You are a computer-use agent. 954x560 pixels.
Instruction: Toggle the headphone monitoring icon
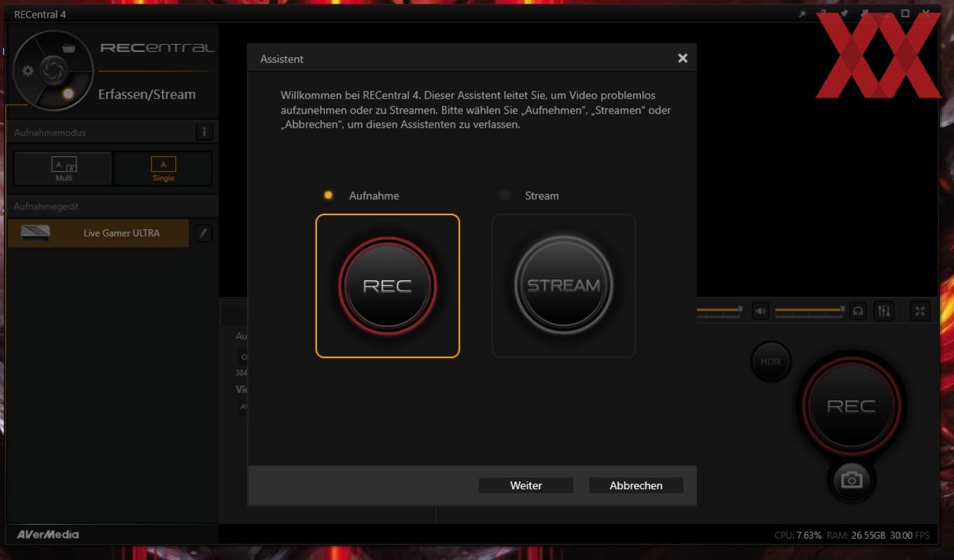pyautogui.click(x=857, y=311)
